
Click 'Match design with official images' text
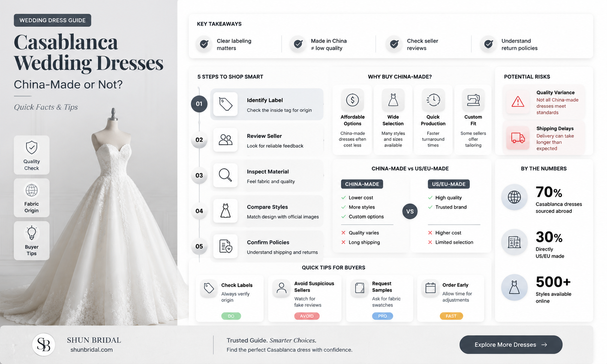click(283, 217)
